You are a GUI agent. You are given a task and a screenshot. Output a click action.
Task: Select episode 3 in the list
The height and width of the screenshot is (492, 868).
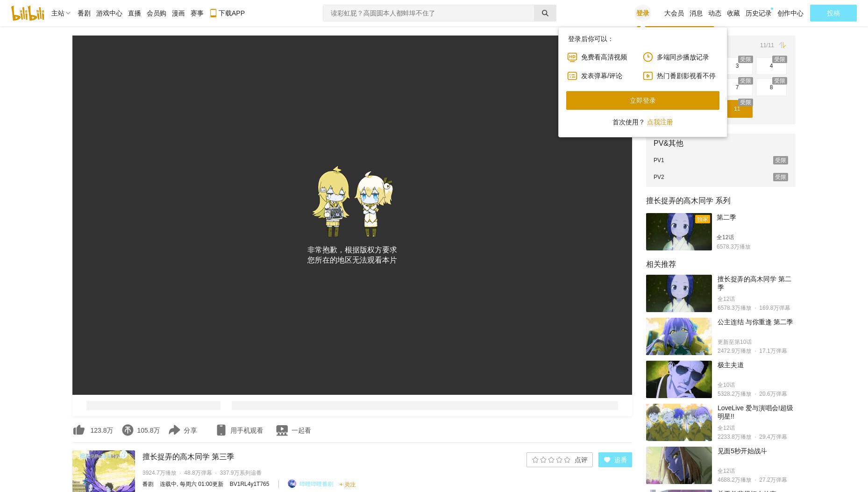pos(740,66)
